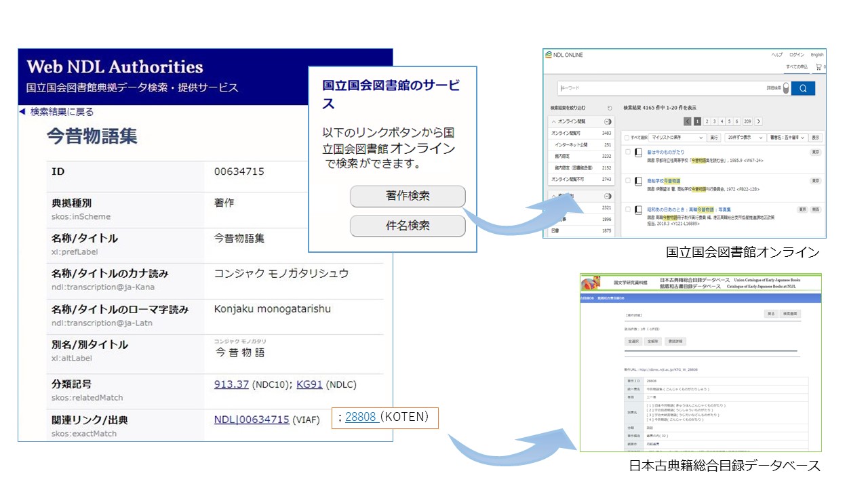Click book icon of 昭和あの日あのとき
The width and height of the screenshot is (868, 488).
[x=638, y=210]
